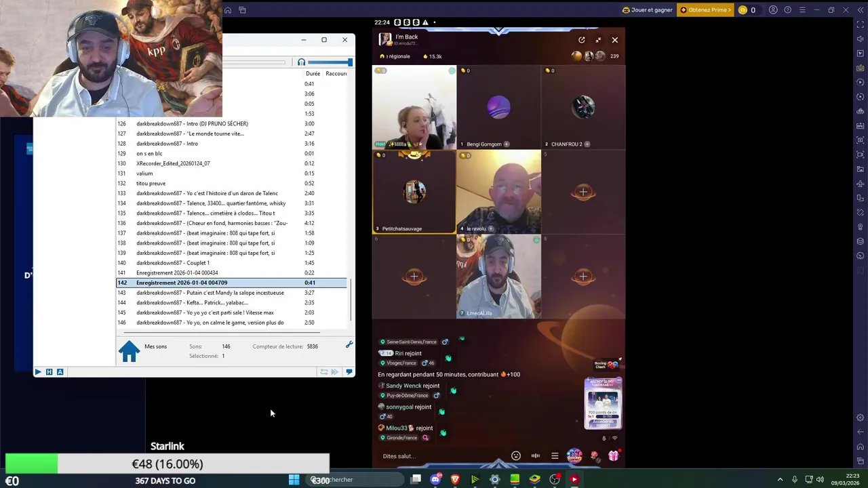The height and width of the screenshot is (488, 868).
Task: Select row 133 histoire d'un daron de Talenc
Action: coord(232,193)
